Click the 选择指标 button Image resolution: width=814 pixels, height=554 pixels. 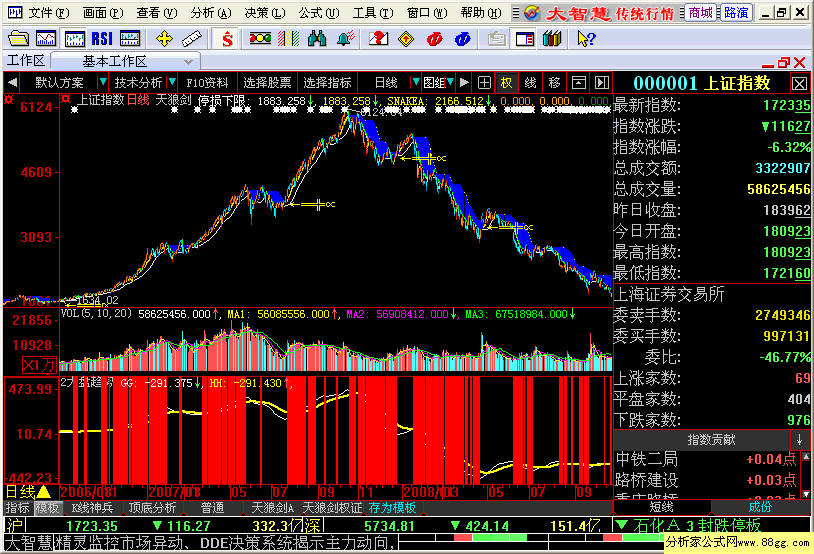click(x=327, y=83)
